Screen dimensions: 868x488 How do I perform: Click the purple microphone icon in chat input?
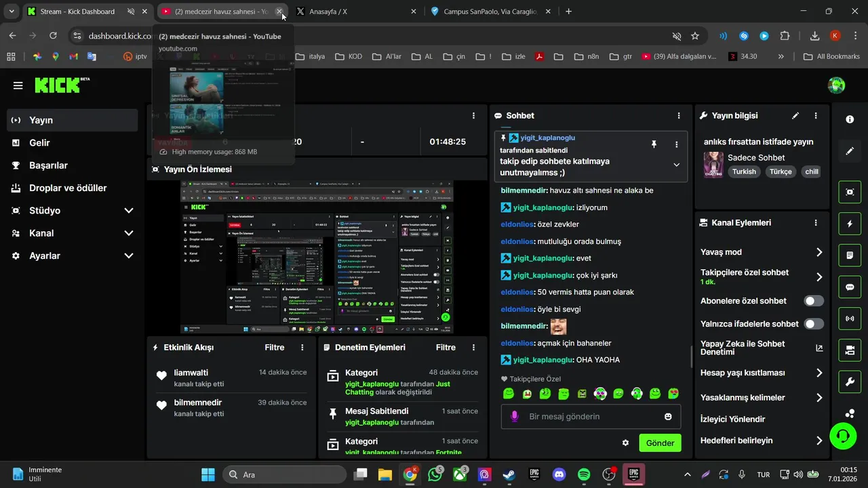click(x=515, y=416)
